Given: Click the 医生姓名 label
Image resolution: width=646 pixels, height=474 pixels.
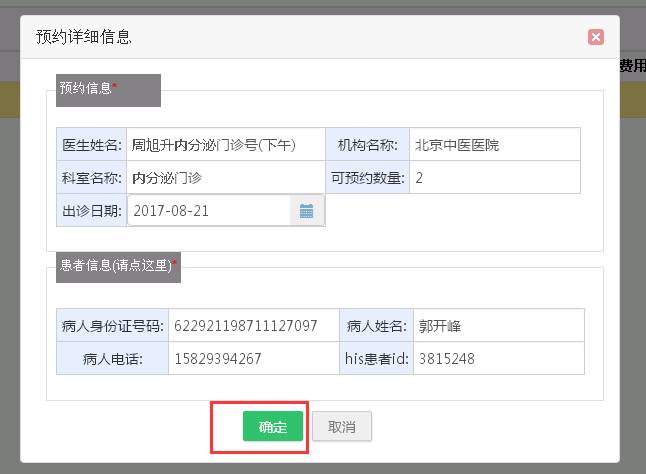Looking at the screenshot, I should (91, 145).
